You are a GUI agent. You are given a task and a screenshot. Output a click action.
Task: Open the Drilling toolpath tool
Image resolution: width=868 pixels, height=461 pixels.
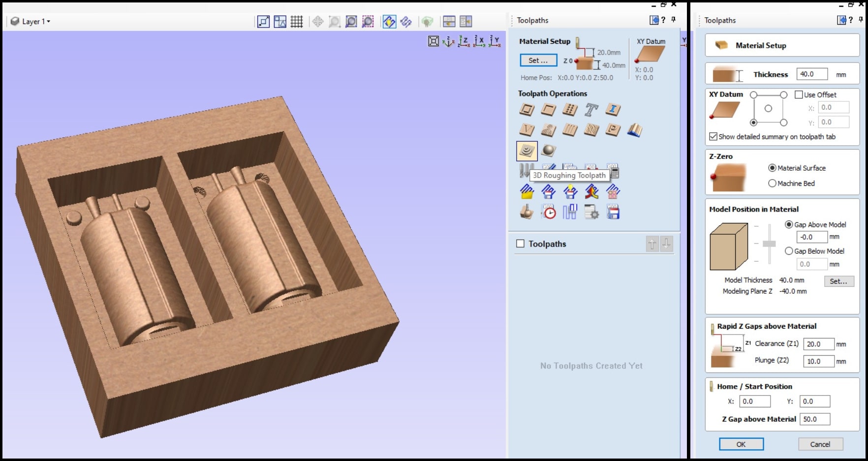570,110
